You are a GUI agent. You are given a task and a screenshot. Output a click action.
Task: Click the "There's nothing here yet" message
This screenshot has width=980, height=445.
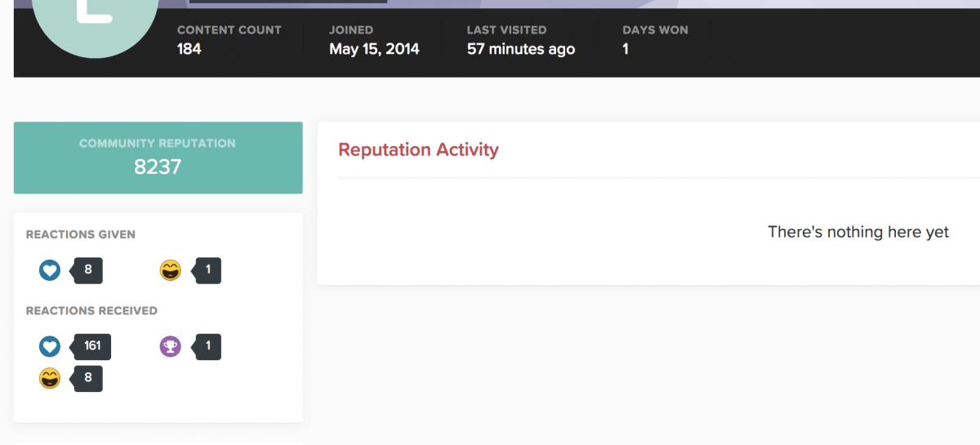858,232
